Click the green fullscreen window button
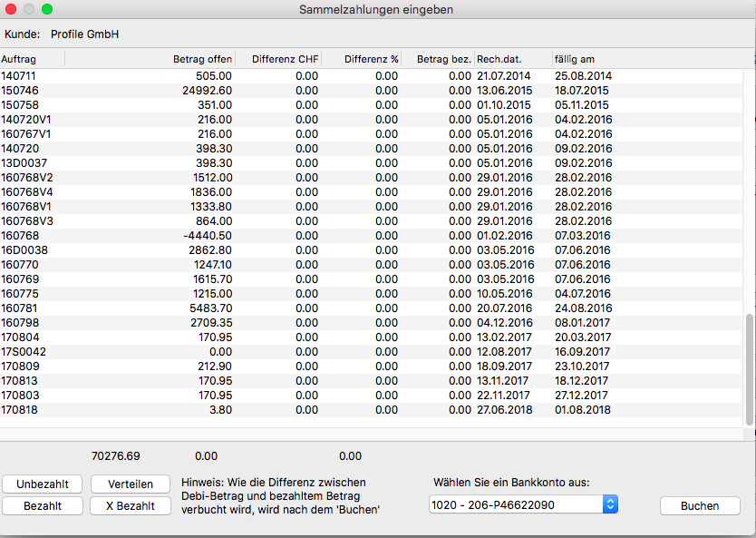Screen dimensions: 756x538 (x=47, y=9)
